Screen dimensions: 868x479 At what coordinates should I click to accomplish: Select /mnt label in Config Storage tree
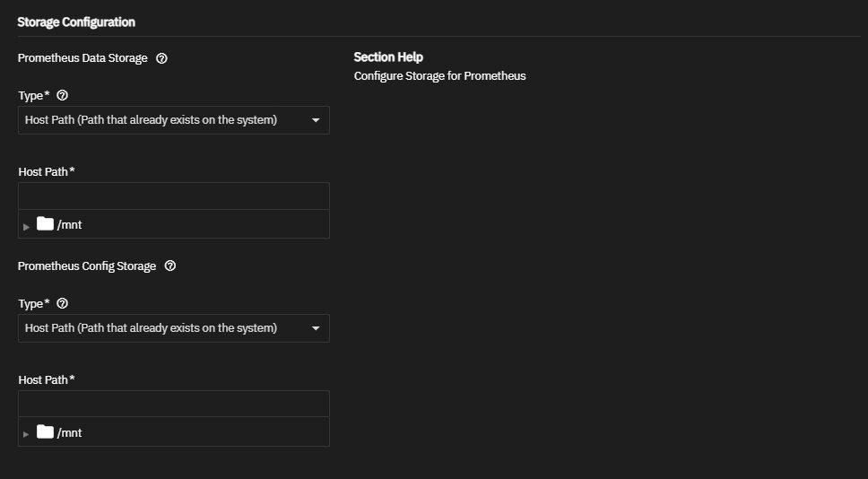[69, 433]
